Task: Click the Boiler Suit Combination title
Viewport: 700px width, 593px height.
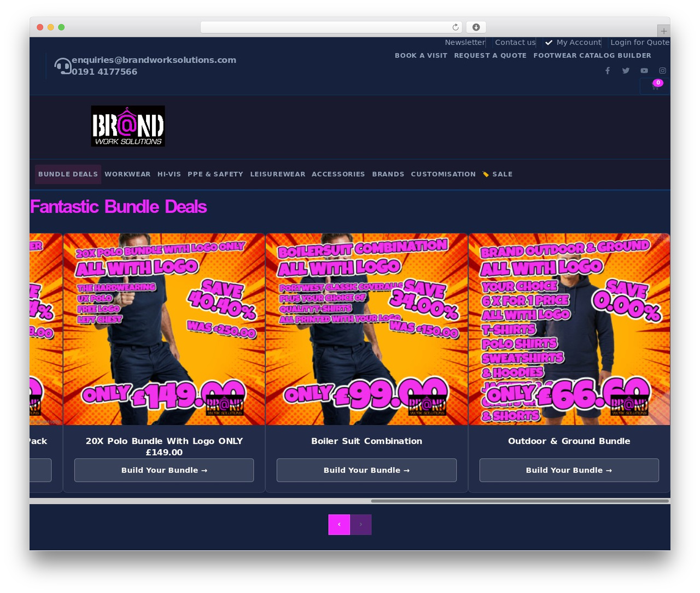Action: point(366,441)
